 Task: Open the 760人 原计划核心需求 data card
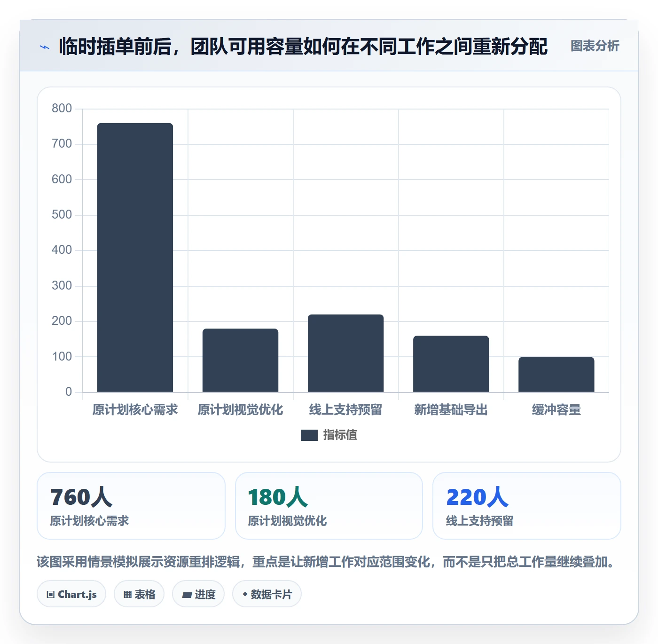click(131, 506)
